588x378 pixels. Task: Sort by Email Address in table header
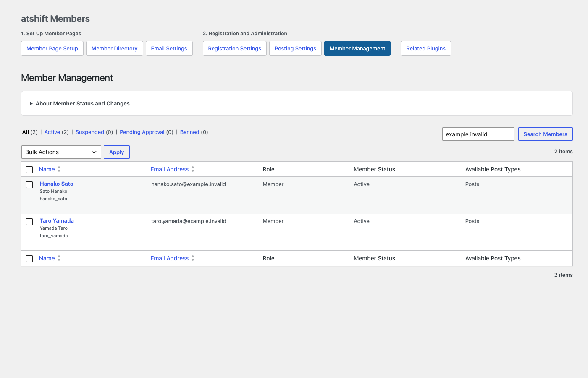170,169
